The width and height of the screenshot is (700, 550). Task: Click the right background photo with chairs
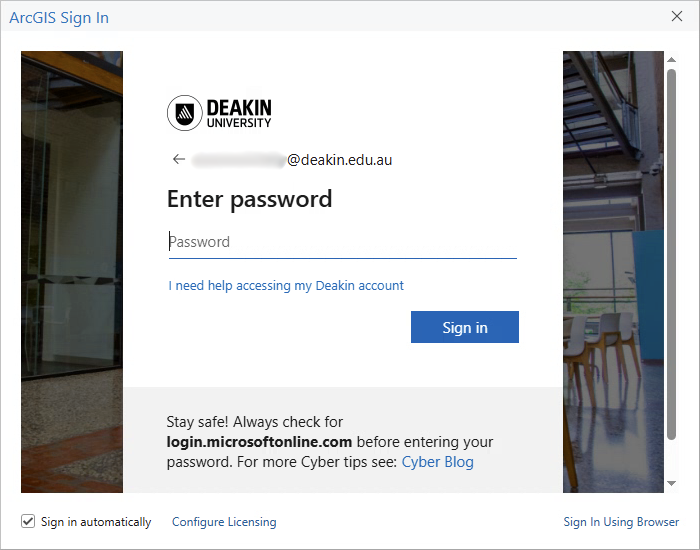tap(613, 272)
